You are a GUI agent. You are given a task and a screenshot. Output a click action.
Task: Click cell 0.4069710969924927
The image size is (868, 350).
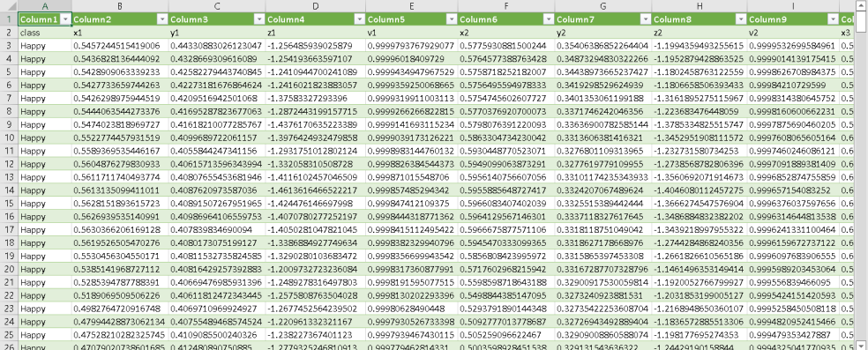coord(217,308)
